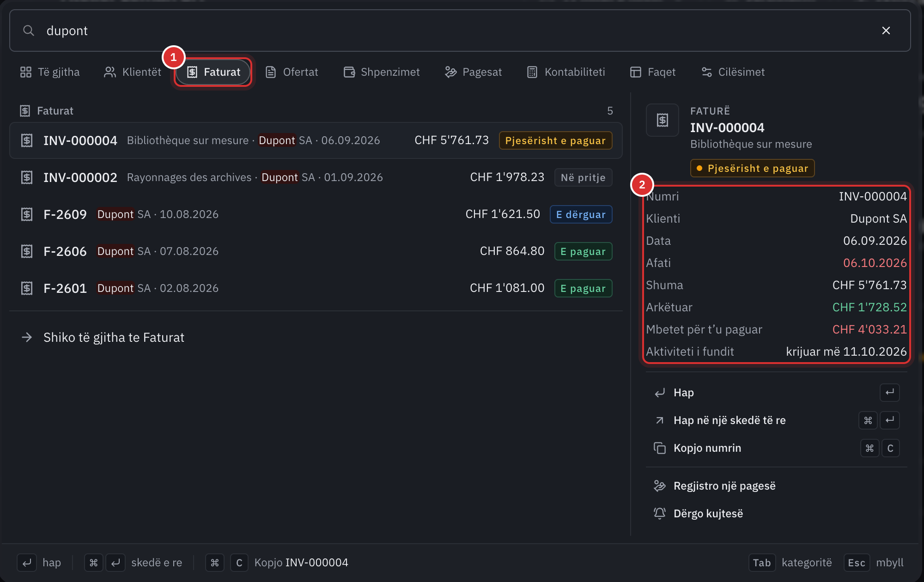Click the Kopjo numrin action
924x582 pixels.
777,448
